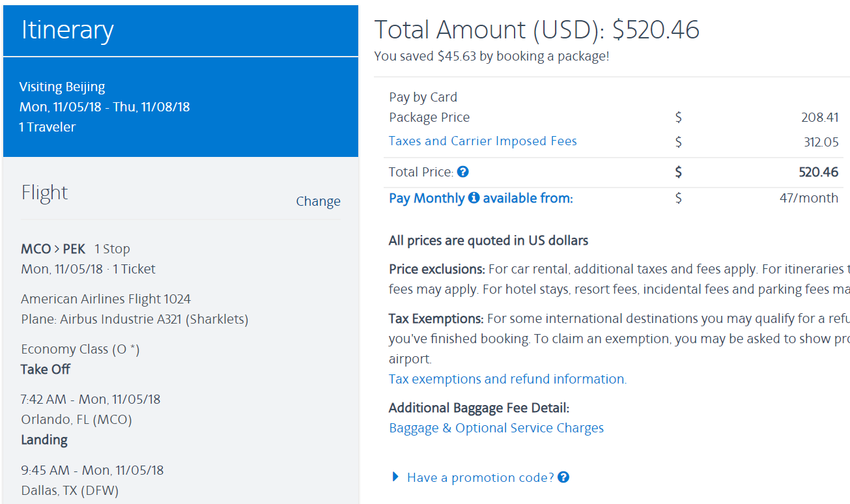Open Baggage & Optional Service Charges link
850x504 pixels.
(x=496, y=428)
